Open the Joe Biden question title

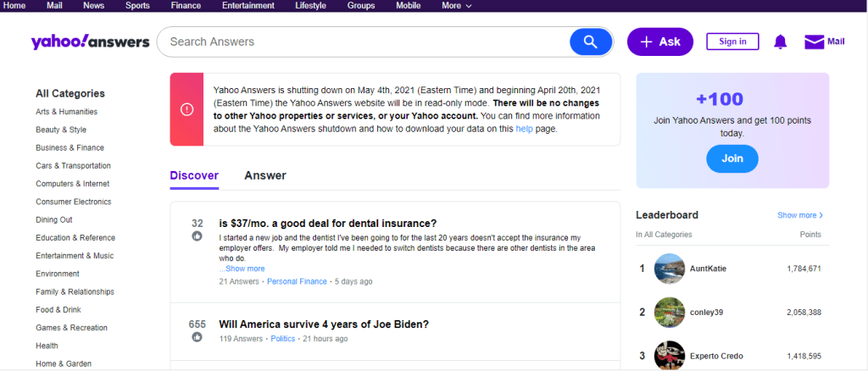point(324,324)
